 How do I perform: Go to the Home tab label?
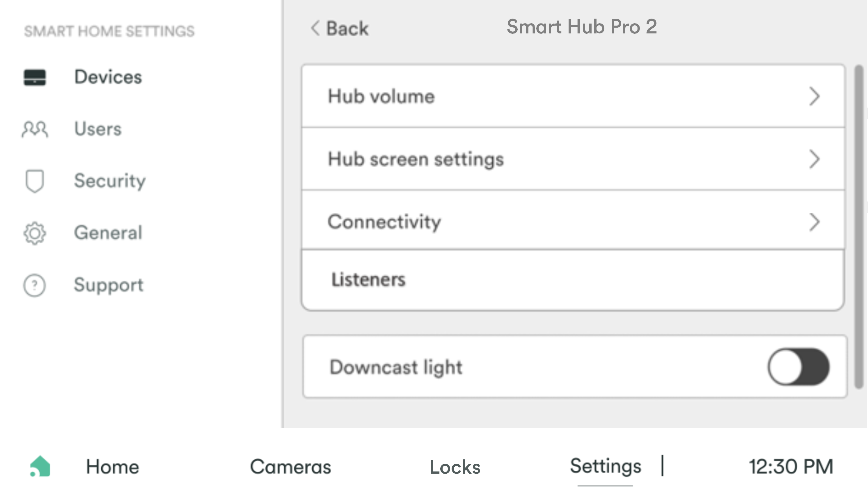(113, 467)
